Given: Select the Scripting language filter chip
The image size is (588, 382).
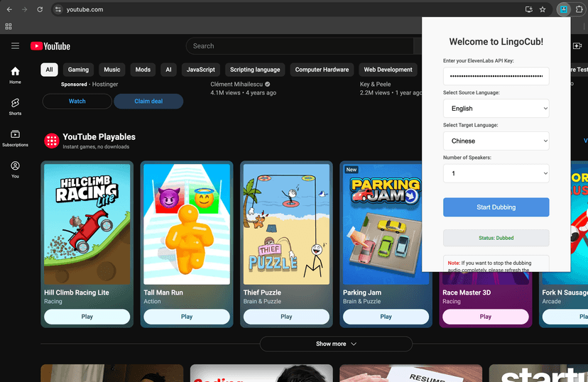Looking at the screenshot, I should 255,70.
